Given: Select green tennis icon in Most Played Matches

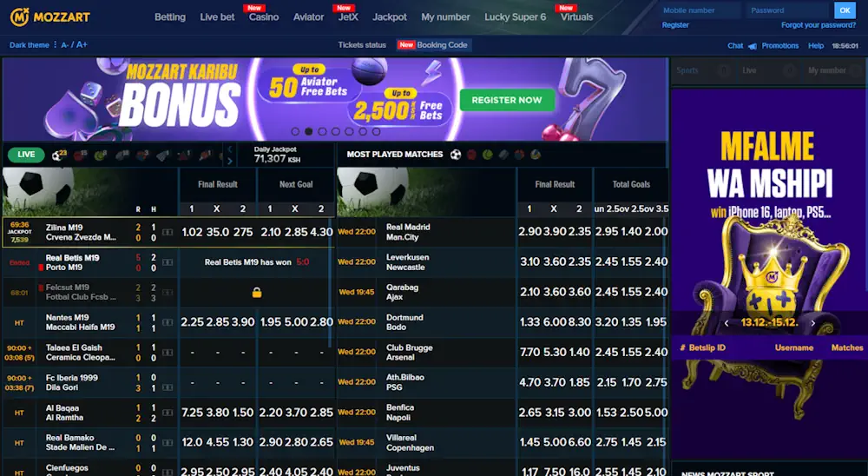Looking at the screenshot, I should (x=487, y=155).
